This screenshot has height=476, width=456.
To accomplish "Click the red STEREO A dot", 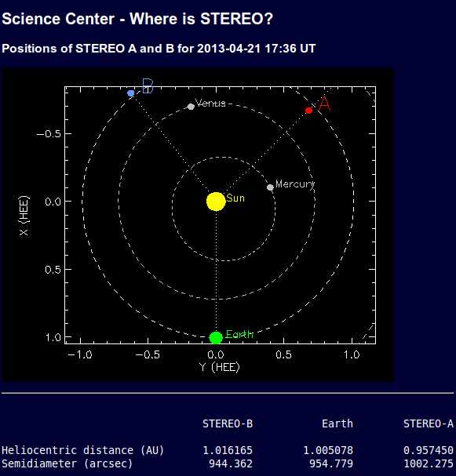I will (308, 111).
